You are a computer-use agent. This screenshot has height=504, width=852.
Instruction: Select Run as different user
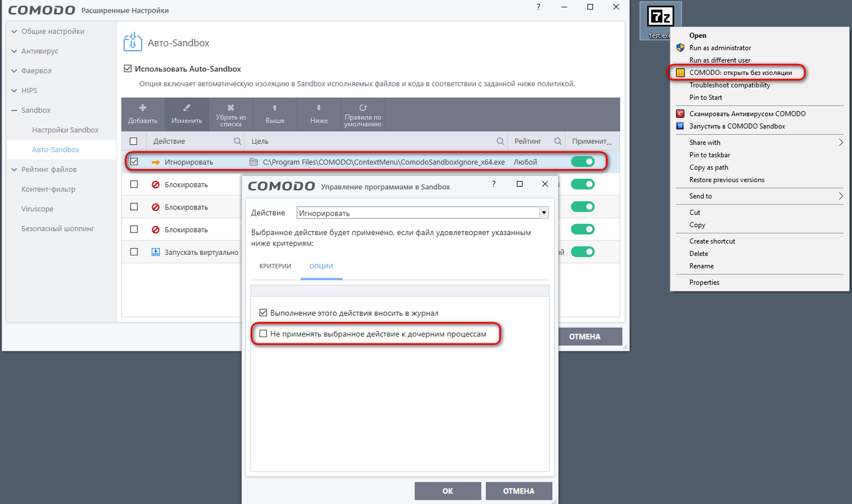pos(720,60)
